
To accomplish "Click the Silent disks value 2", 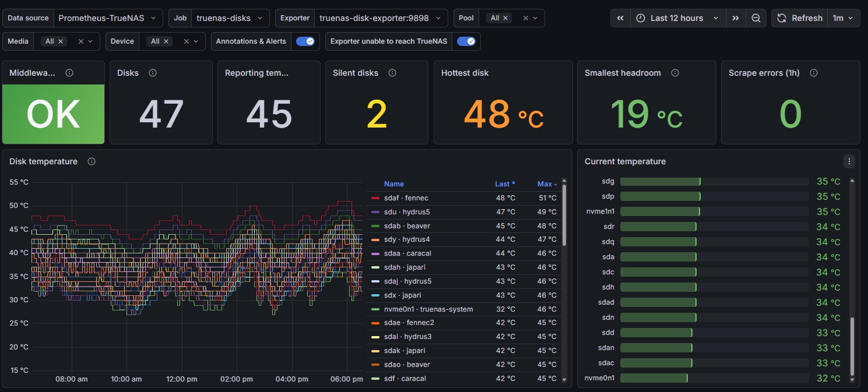I will (377, 114).
